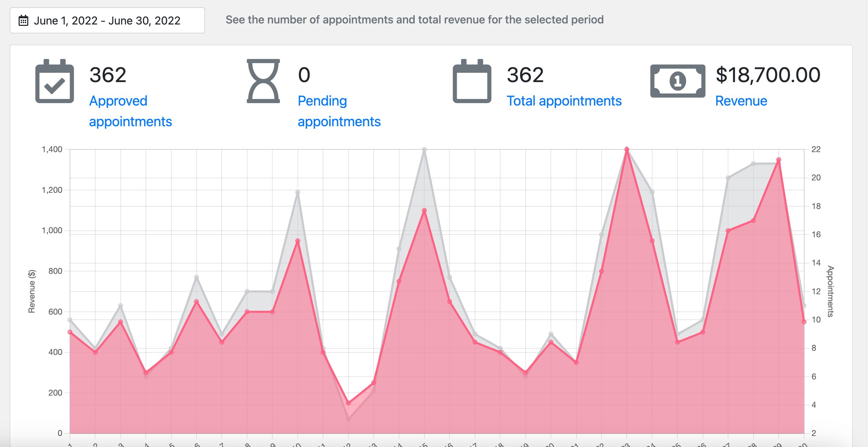Click the first pink data point at 500
Screen dimensions: 868x447
(x=70, y=332)
